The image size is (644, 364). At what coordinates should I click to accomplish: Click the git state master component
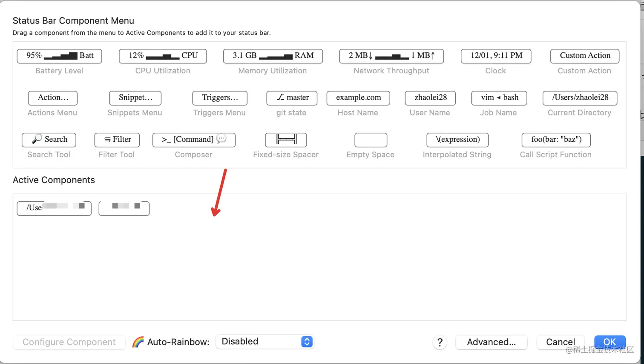292,98
